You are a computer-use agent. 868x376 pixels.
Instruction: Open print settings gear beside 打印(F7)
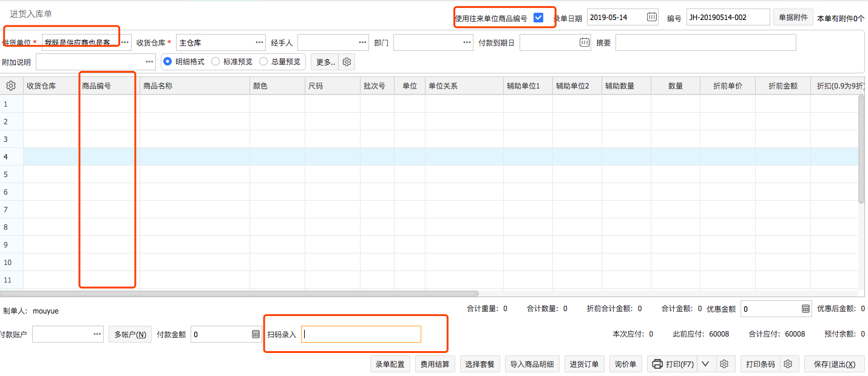click(724, 363)
